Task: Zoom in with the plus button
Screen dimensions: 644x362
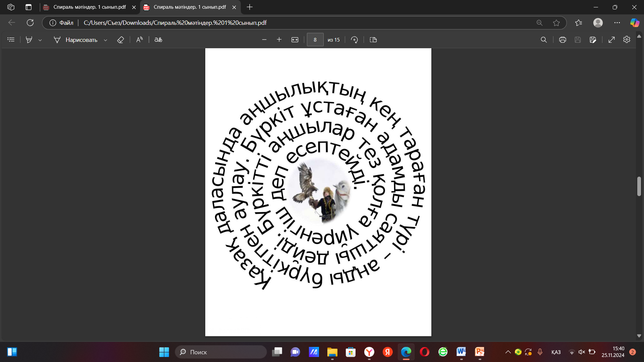Action: [279, 40]
